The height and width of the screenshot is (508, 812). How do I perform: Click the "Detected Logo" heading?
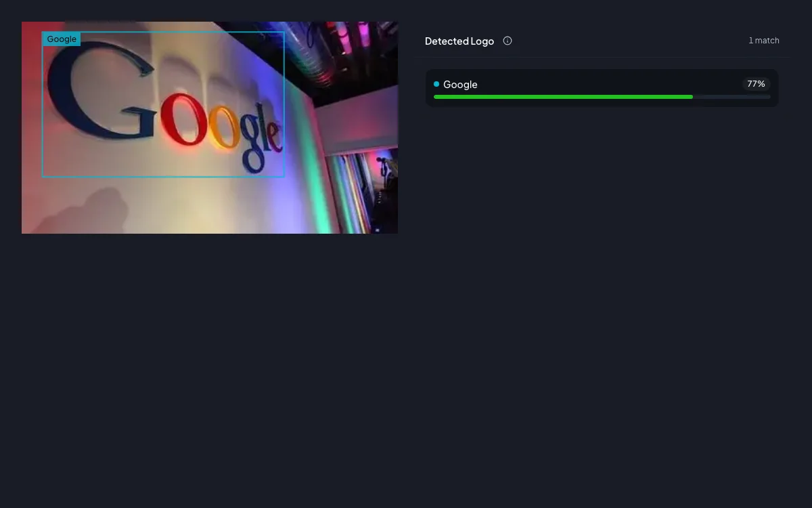[459, 41]
